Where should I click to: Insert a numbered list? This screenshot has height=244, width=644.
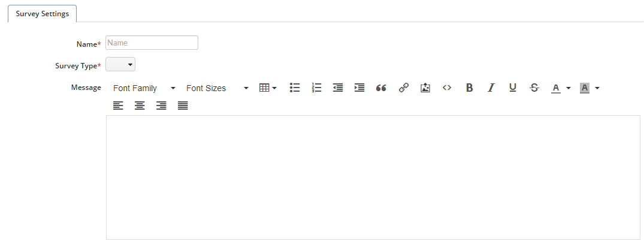pyautogui.click(x=316, y=88)
